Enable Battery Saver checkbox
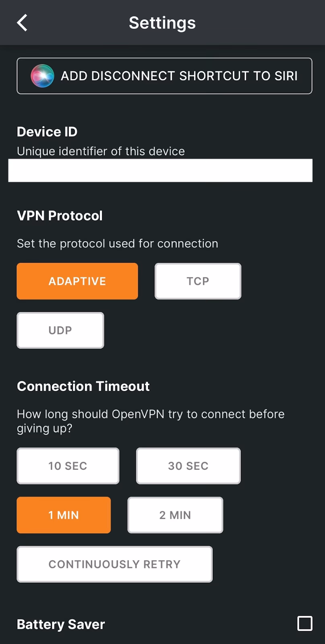Image resolution: width=325 pixels, height=644 pixels. click(304, 623)
